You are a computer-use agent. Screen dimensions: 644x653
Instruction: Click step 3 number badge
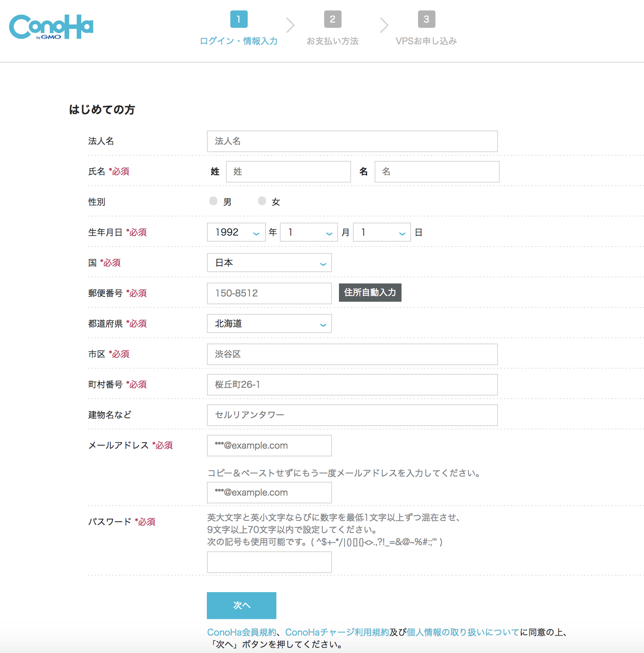click(426, 19)
